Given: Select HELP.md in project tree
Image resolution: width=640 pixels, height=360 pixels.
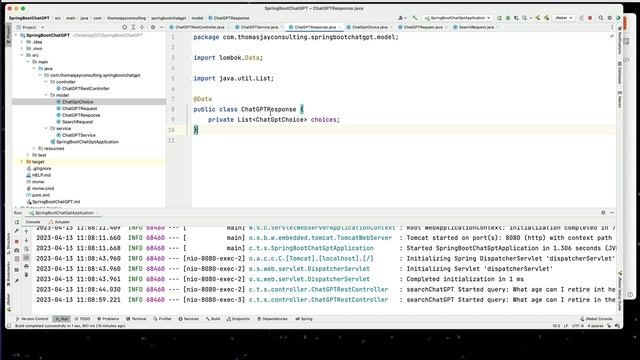Looking at the screenshot, I should (41, 175).
